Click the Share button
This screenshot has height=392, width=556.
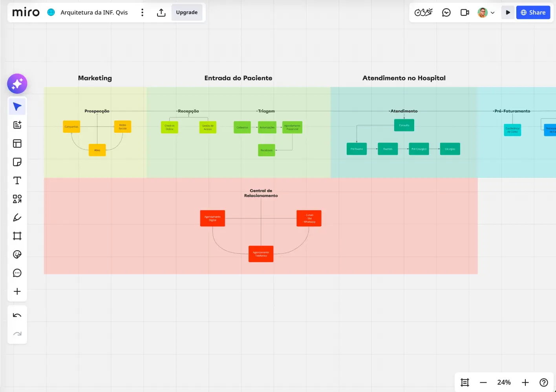[x=533, y=13]
